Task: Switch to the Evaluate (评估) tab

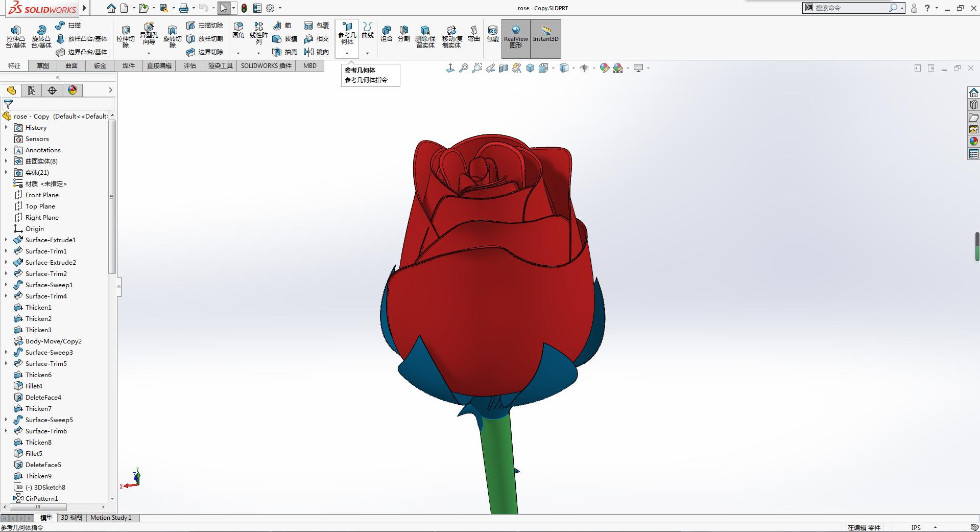Action: coord(190,66)
